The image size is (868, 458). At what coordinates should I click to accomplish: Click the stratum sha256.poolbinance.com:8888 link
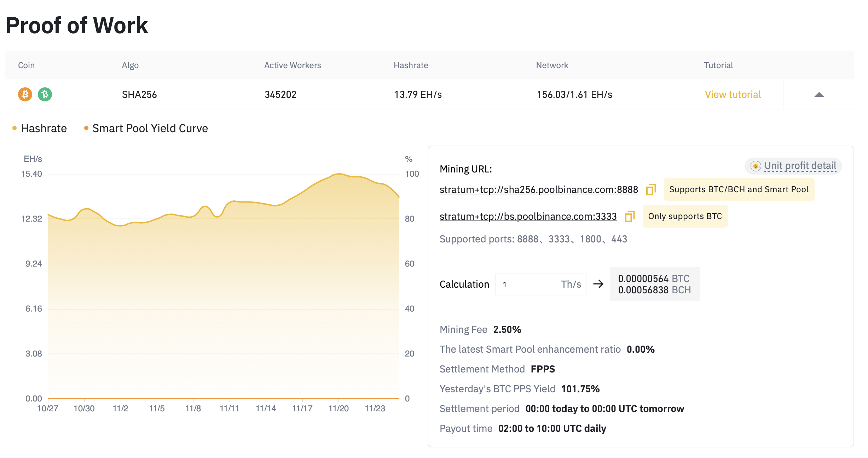click(x=538, y=190)
